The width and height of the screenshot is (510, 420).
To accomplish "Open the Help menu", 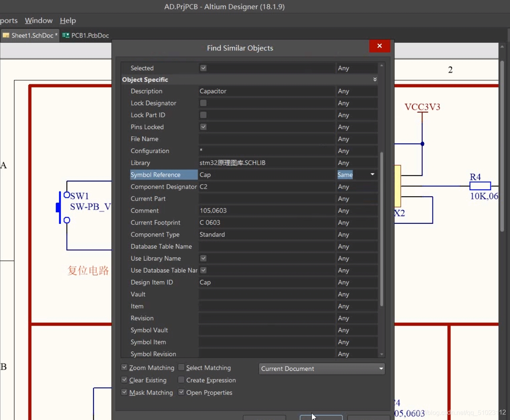I will [x=68, y=20].
